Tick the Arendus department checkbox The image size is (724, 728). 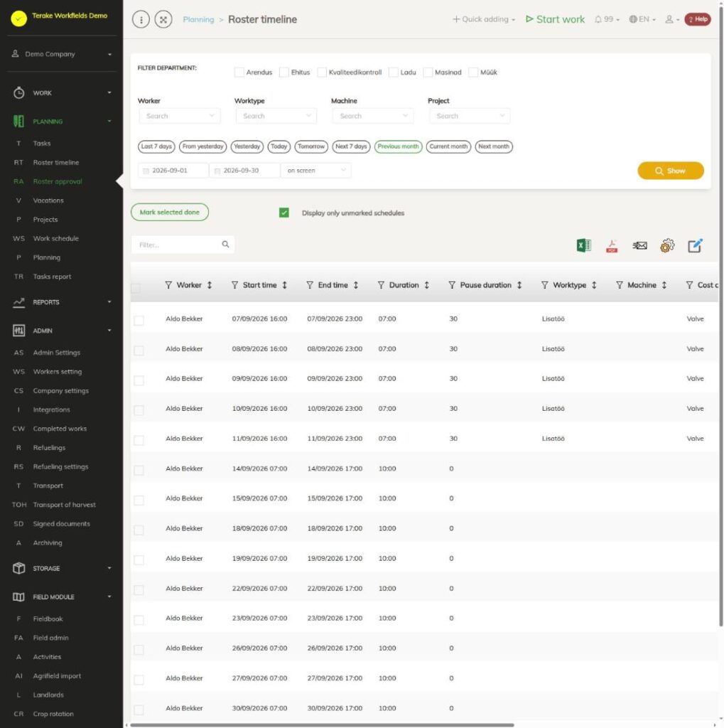tap(239, 72)
